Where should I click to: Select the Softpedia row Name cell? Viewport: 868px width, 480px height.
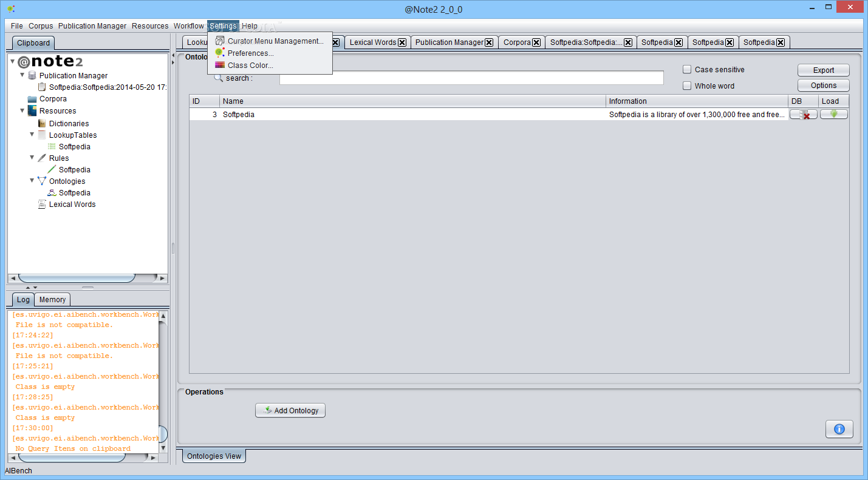coord(413,114)
